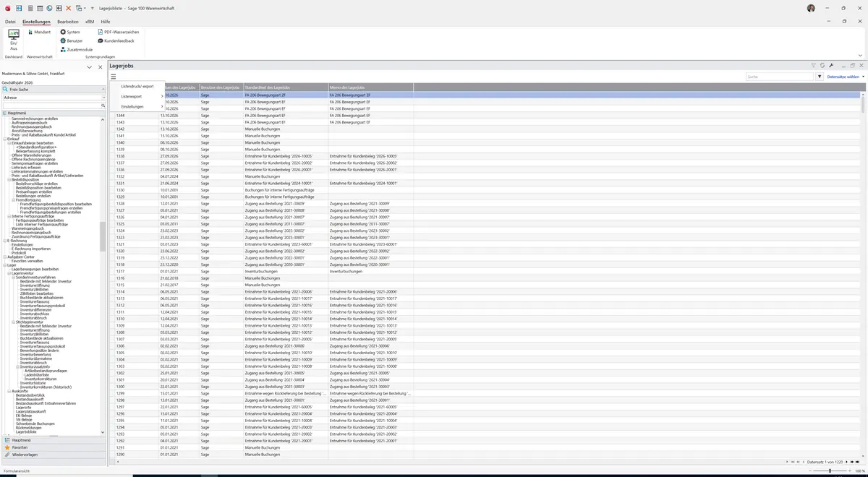The height and width of the screenshot is (477, 868).
Task: Adjust the zoom slider in status bar
Action: tap(830, 470)
